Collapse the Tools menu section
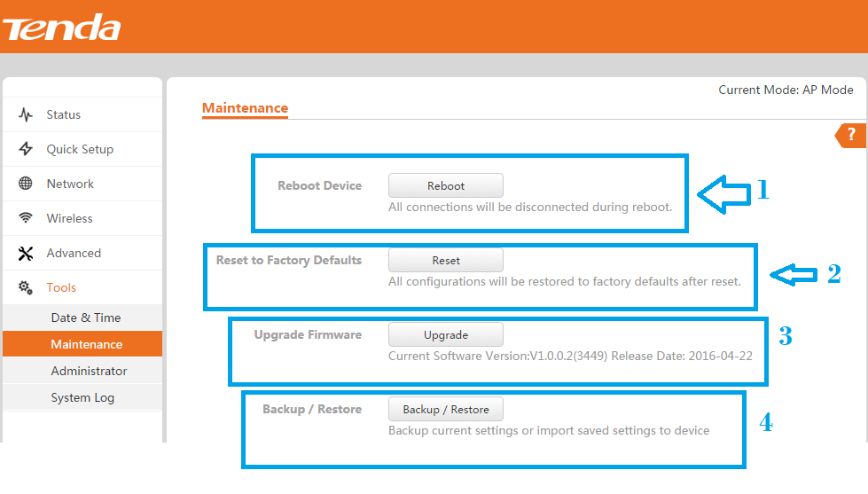The height and width of the screenshot is (494, 868). 61,287
